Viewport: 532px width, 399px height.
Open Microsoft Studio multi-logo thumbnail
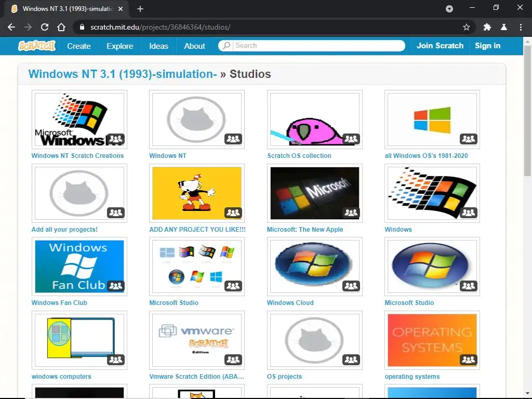click(x=197, y=267)
